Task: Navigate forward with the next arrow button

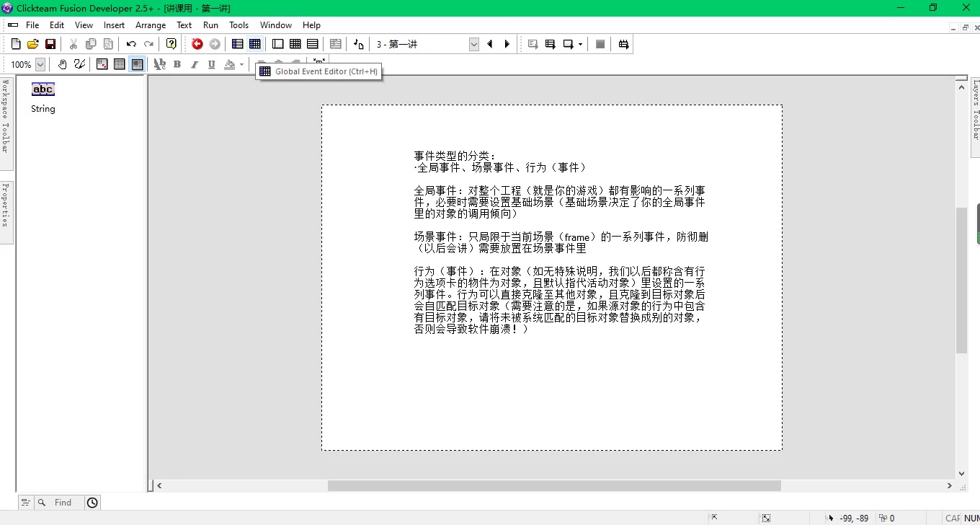Action: point(507,43)
